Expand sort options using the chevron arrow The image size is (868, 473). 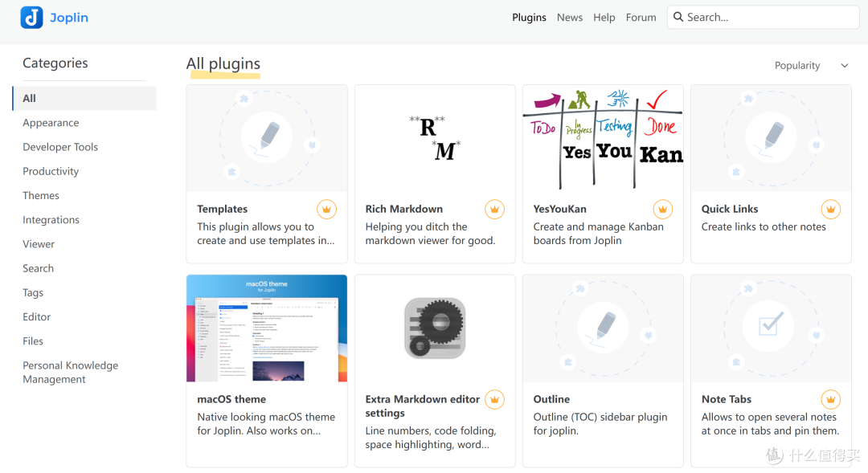pos(844,65)
